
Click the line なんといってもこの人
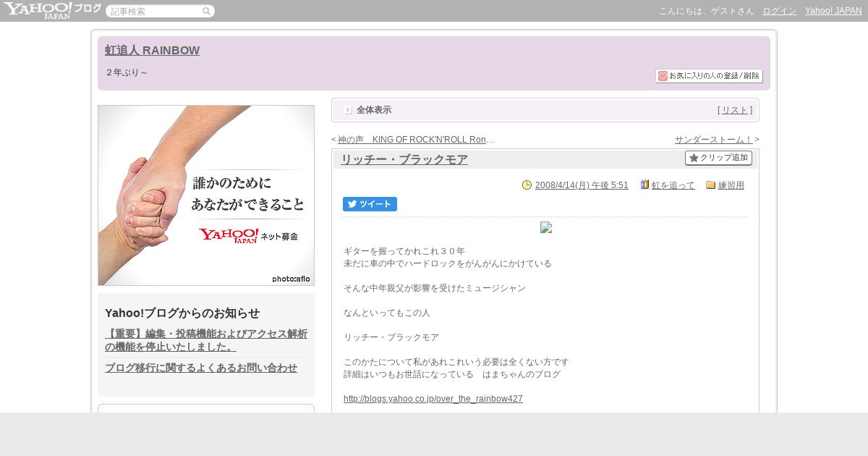(387, 313)
